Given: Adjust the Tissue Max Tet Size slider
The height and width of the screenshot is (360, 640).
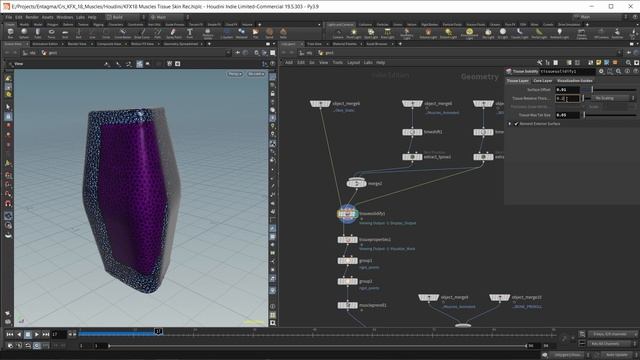Looking at the screenshot, I should (609, 115).
